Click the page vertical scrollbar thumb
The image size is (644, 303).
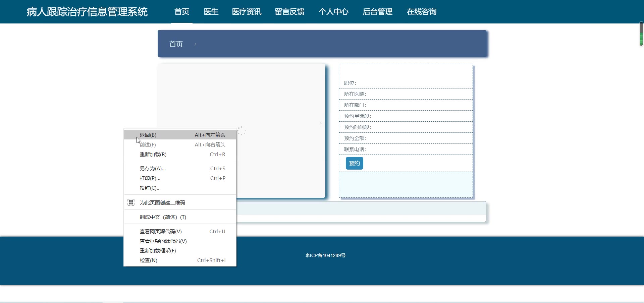click(x=641, y=34)
